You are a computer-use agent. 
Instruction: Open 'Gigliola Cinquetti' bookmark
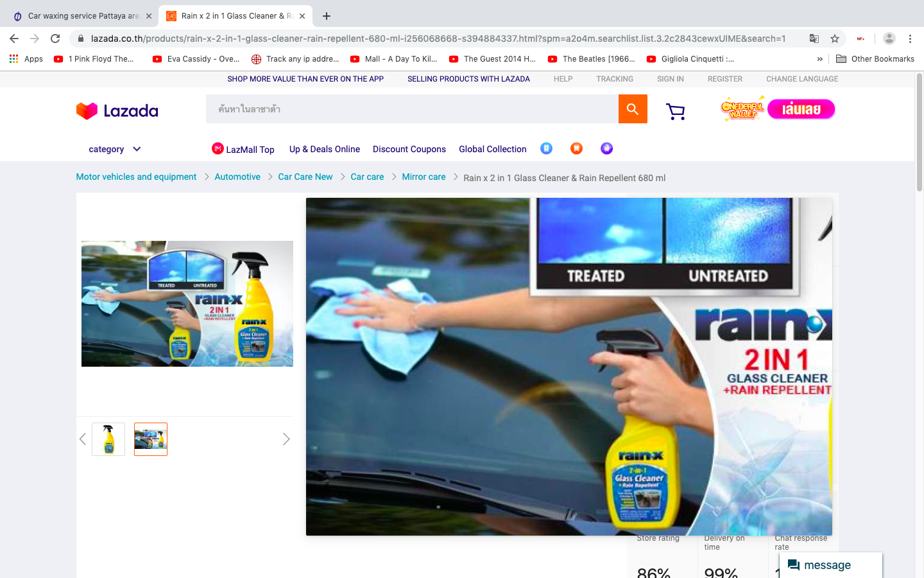[690, 58]
